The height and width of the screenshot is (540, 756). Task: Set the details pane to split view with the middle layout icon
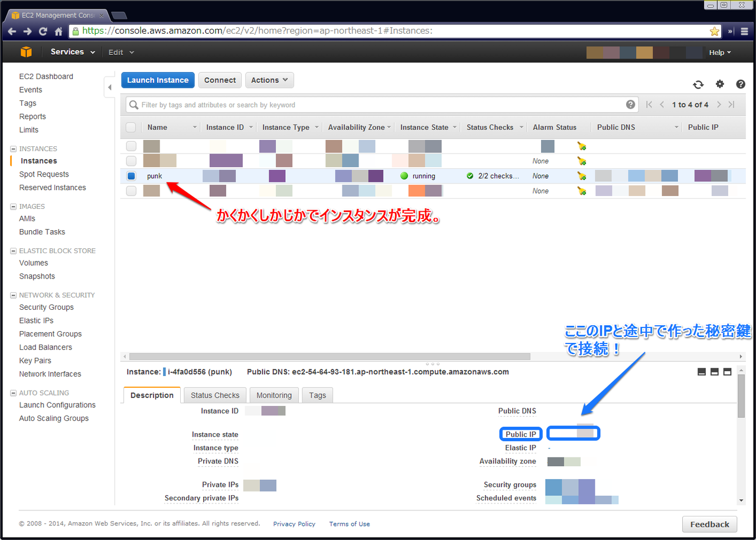pos(715,372)
